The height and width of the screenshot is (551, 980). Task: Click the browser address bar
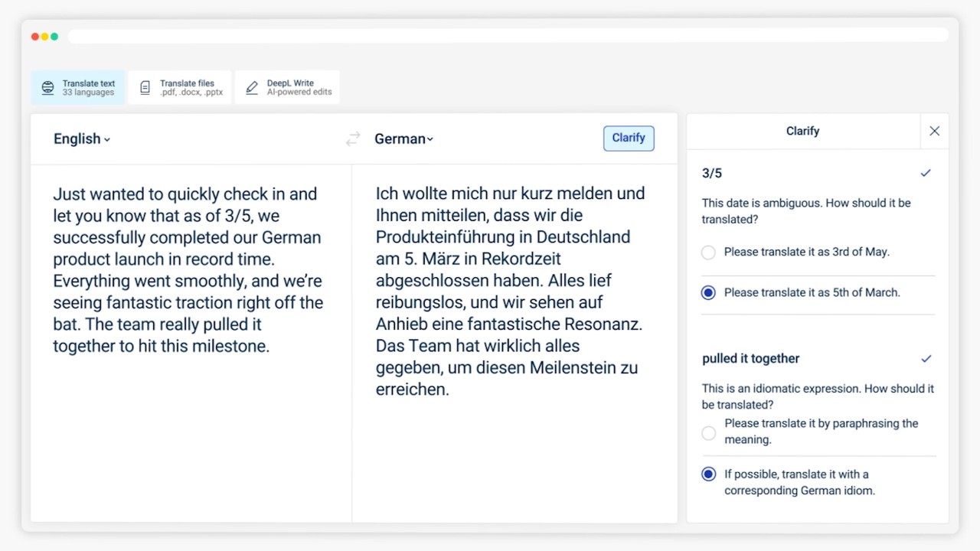[507, 36]
